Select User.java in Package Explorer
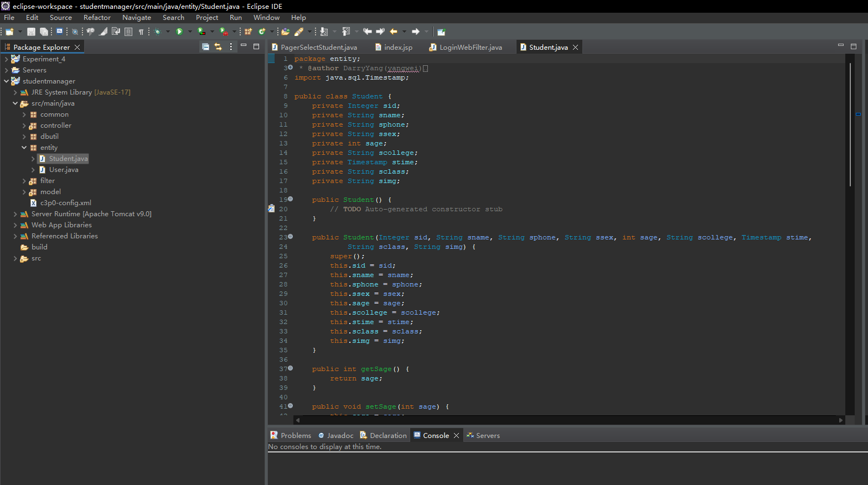The height and width of the screenshot is (485, 868). coord(64,170)
